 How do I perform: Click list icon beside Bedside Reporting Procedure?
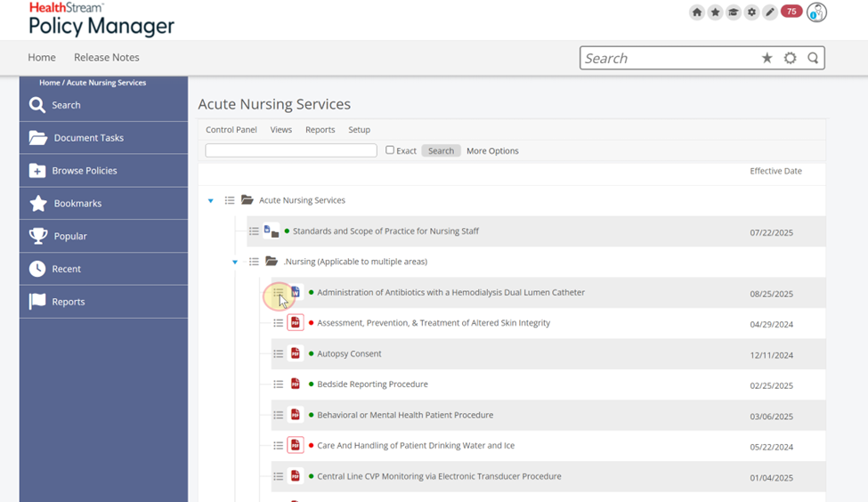click(x=279, y=385)
